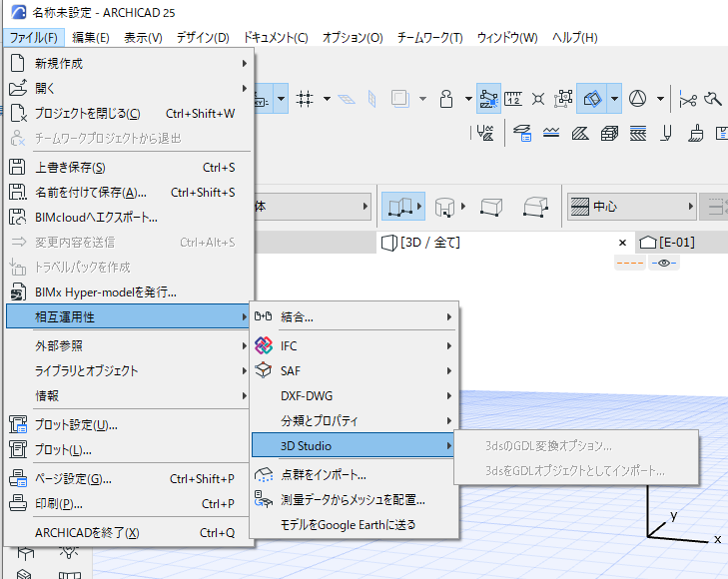
Task: Open the 編集(E) menu
Action: 91,38
